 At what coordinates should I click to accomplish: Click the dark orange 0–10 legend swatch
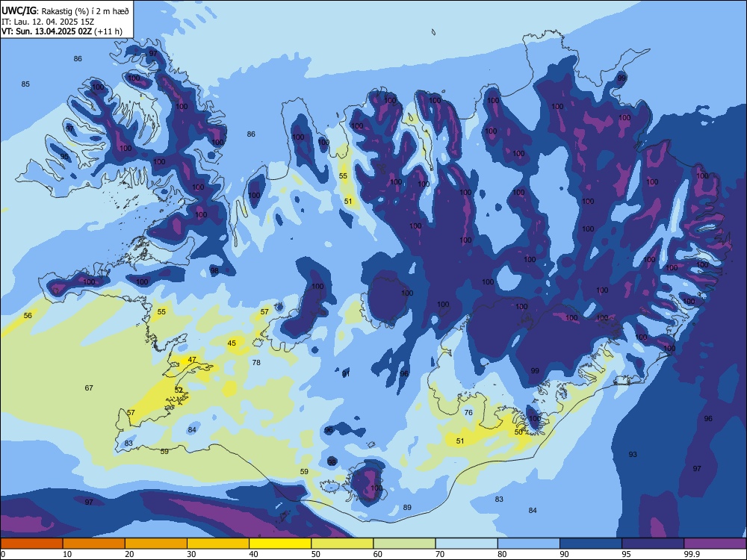click(x=31, y=544)
